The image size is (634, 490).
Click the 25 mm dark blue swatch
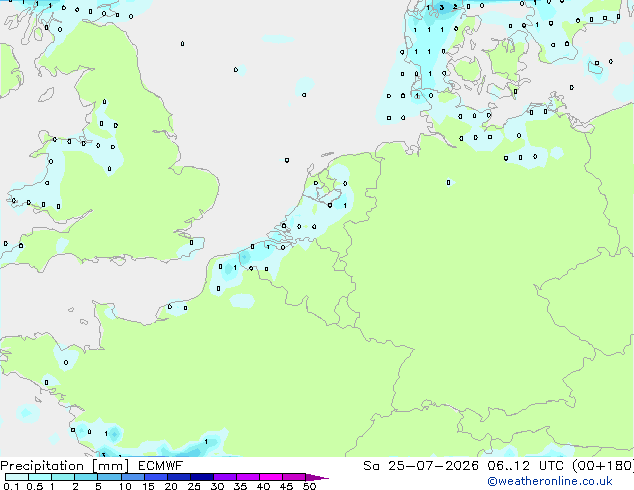pyautogui.click(x=202, y=477)
